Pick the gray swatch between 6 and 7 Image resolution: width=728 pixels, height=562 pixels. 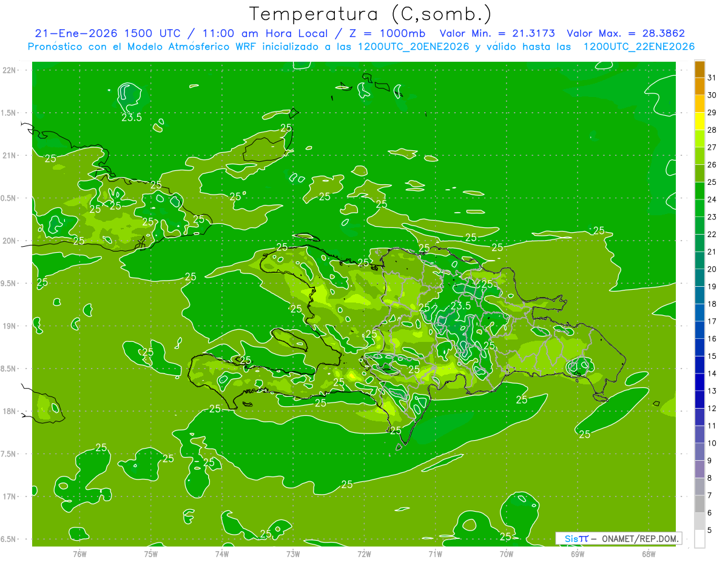699,504
